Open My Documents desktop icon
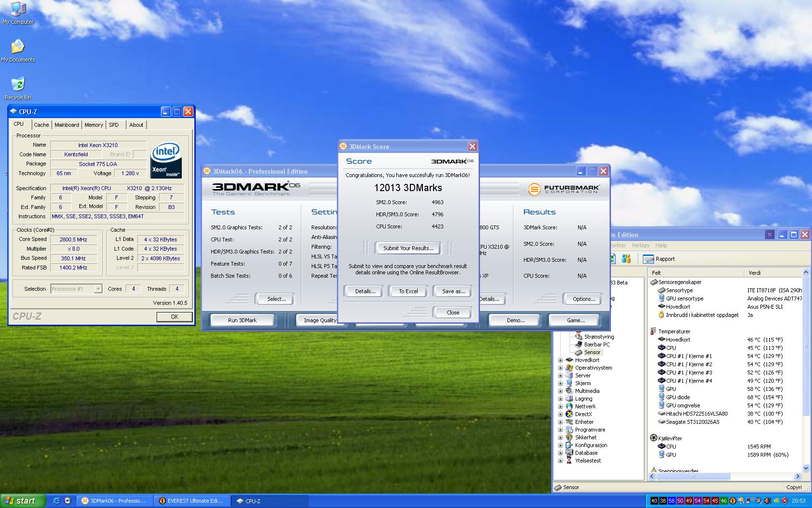Screen dimensions: 812x508 pyautogui.click(x=18, y=51)
